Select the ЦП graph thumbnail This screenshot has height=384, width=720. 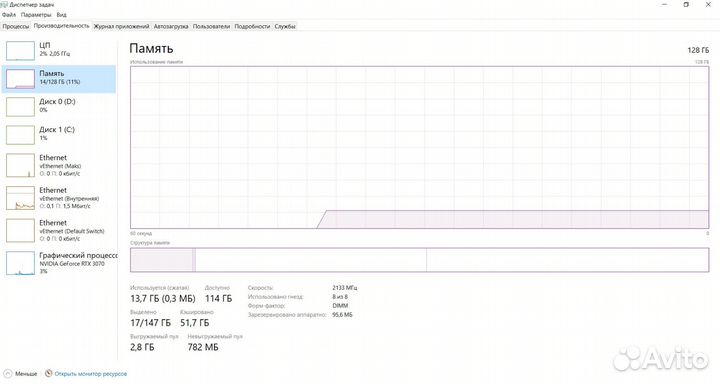(20, 51)
